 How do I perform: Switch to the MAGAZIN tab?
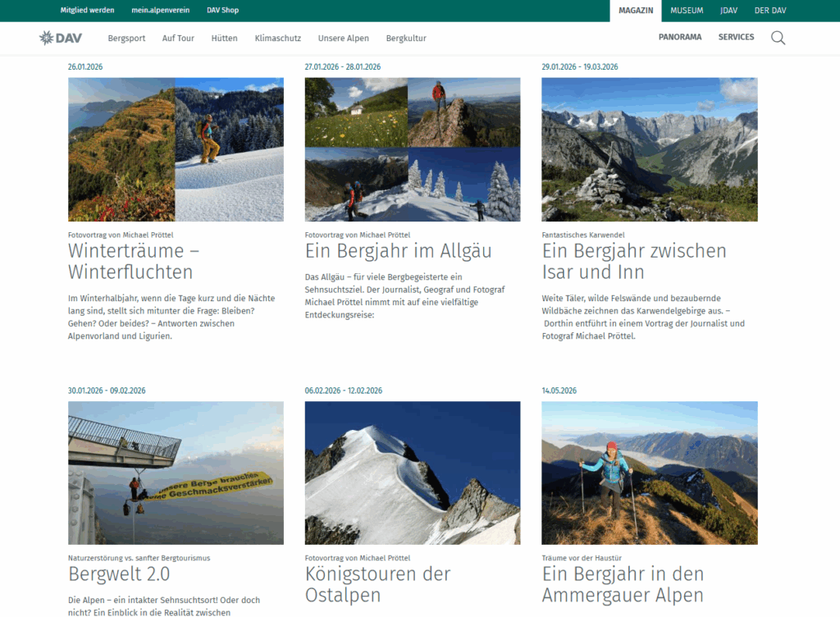pyautogui.click(x=636, y=11)
